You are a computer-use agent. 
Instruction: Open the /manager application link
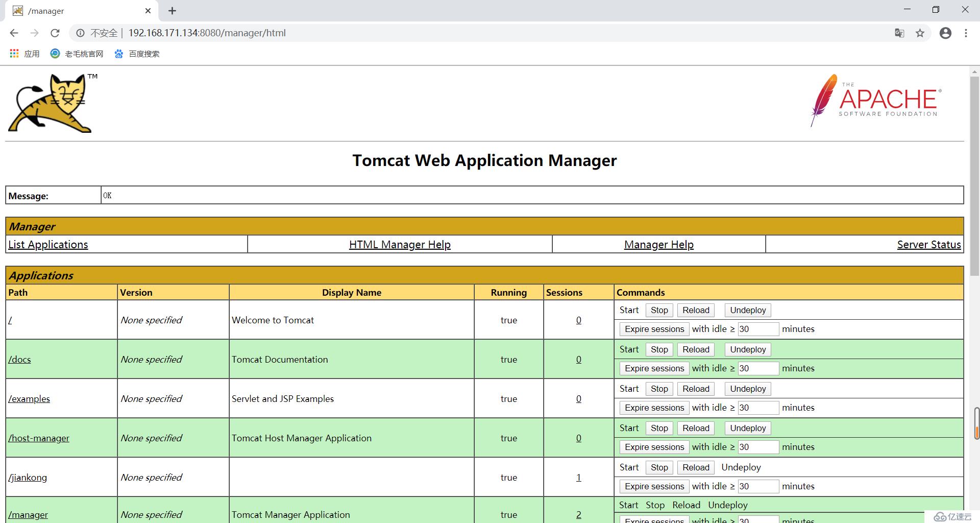28,515
